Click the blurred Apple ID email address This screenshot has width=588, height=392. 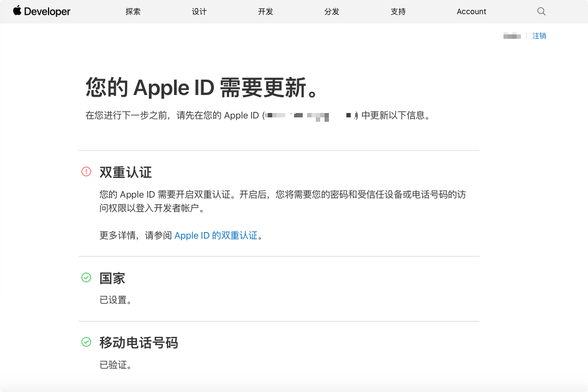point(310,116)
